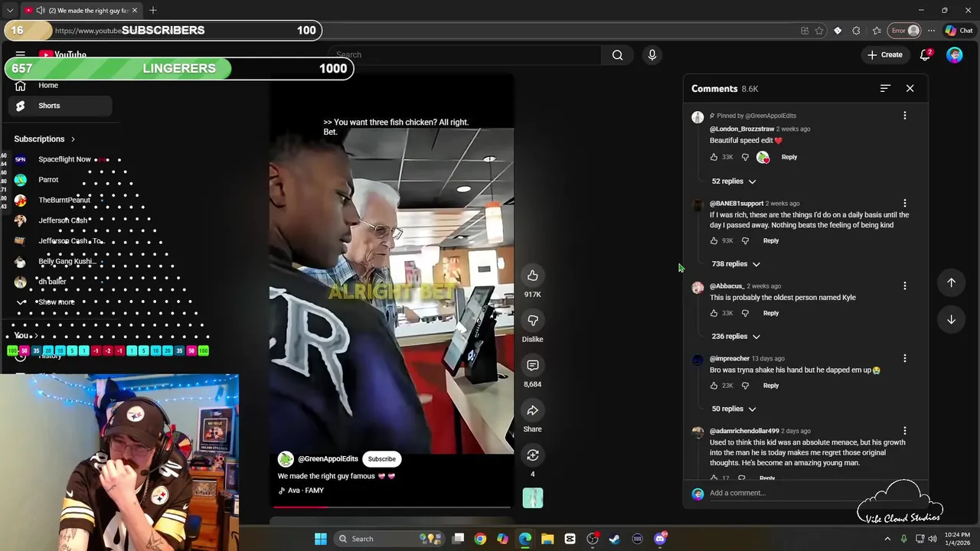The image size is (980, 551).
Task: Dislike the @impreacher comment
Action: [x=745, y=386]
